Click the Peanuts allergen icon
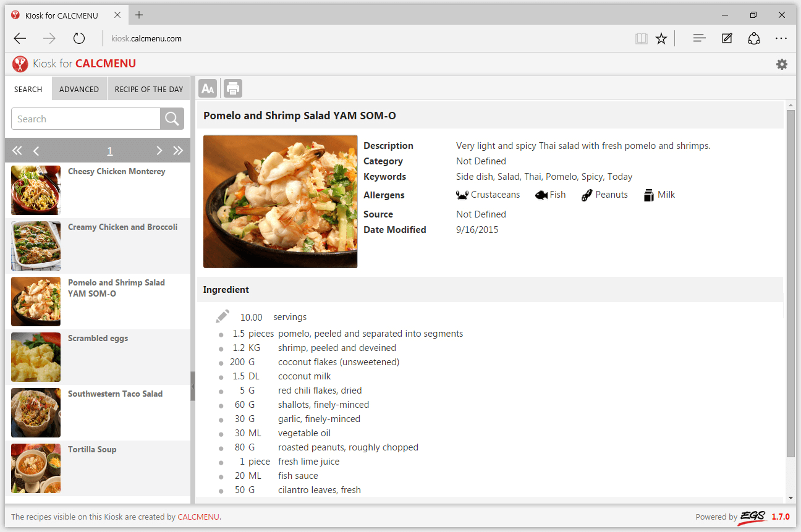 pos(586,194)
